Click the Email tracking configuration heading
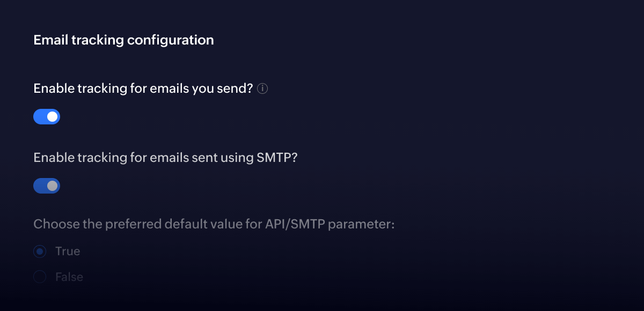Viewport: 644px width, 311px height. point(123,40)
